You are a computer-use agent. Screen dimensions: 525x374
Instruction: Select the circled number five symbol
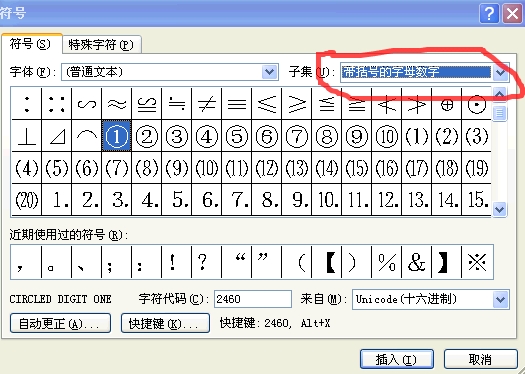pyautogui.click(x=236, y=136)
